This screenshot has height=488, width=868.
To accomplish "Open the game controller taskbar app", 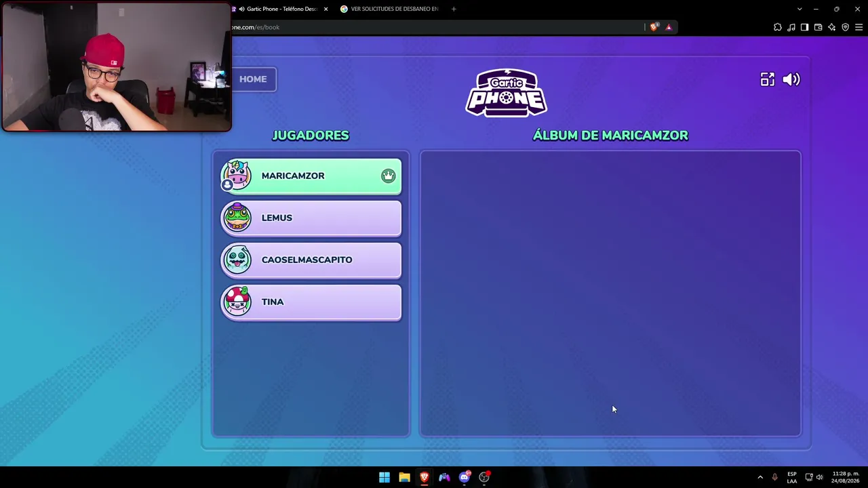I will 444,477.
